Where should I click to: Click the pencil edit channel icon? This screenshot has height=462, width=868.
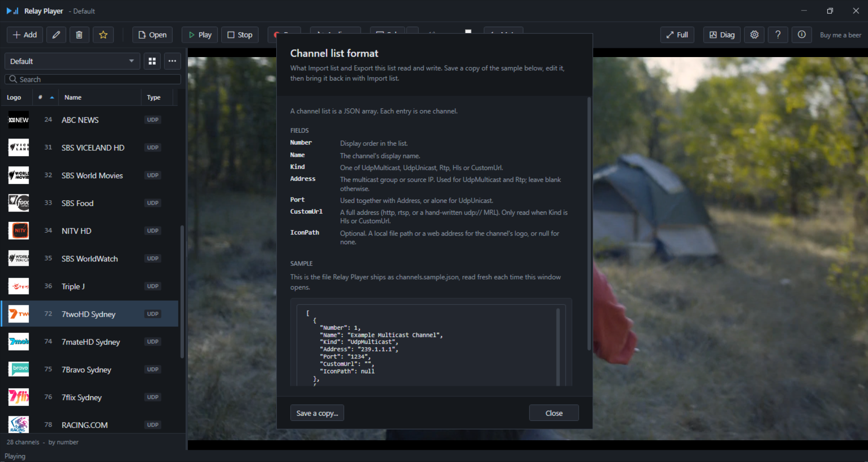pyautogui.click(x=56, y=35)
